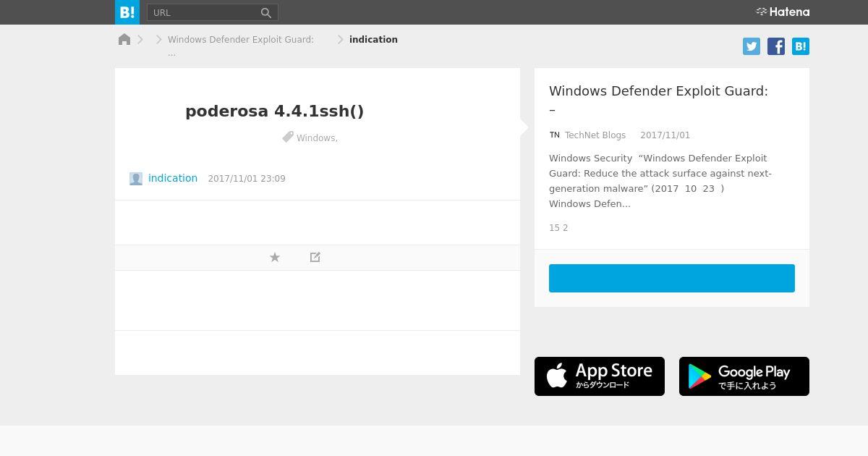Open indication user profile link
This screenshot has height=456, width=868.
click(x=173, y=178)
